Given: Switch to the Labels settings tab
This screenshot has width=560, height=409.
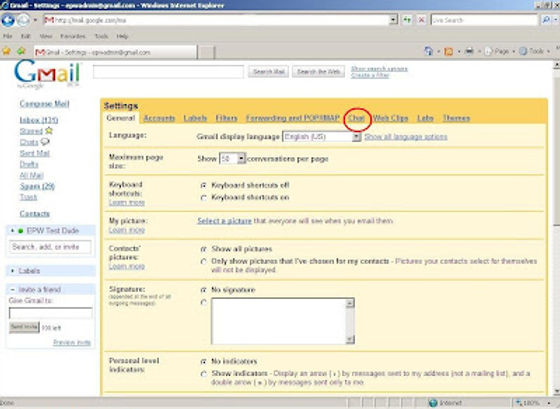Looking at the screenshot, I should coord(195,118).
